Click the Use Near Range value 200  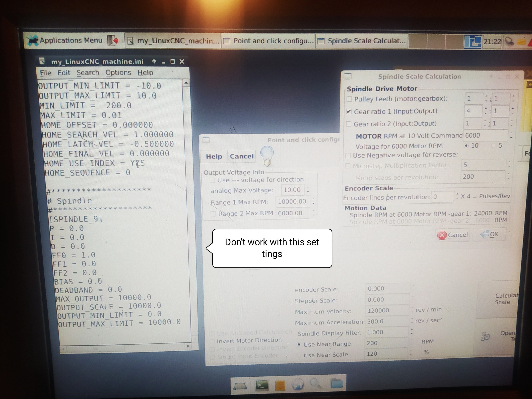[x=386, y=343]
